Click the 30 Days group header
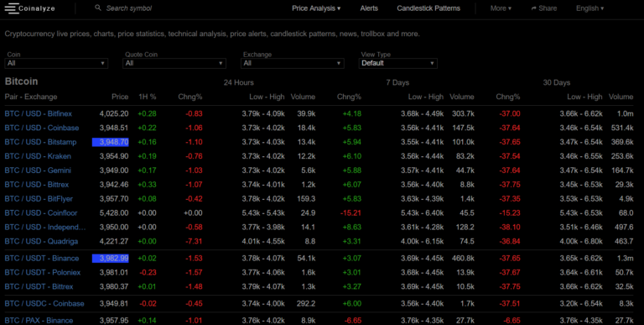This screenshot has height=325, width=644. click(557, 82)
